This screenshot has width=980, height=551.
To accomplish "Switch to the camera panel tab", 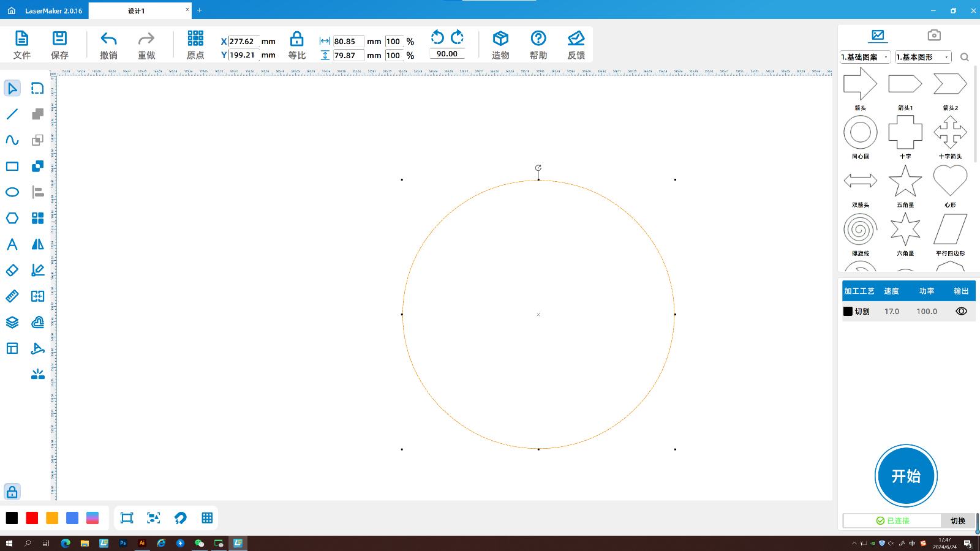I will [x=933, y=36].
